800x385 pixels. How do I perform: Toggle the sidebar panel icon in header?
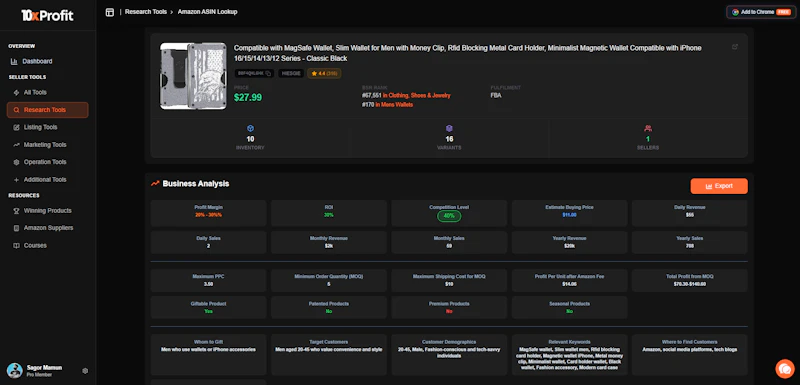pyautogui.click(x=110, y=12)
